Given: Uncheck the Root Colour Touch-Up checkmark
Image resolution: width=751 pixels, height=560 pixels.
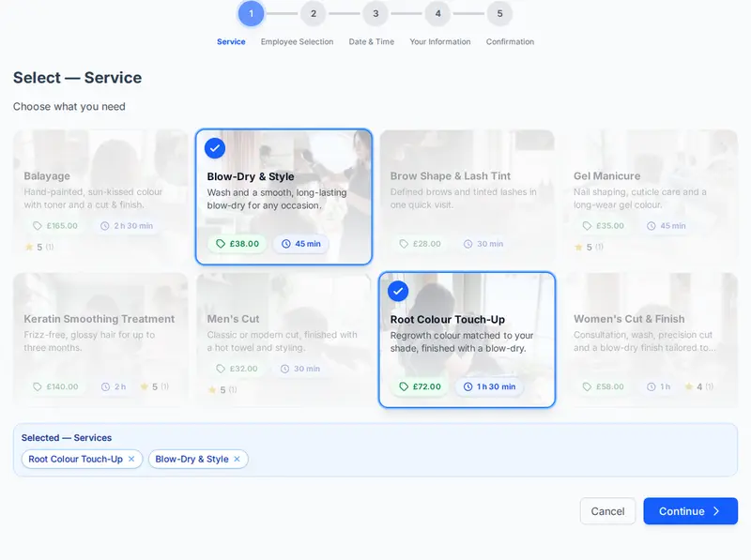Looking at the screenshot, I should tap(397, 291).
